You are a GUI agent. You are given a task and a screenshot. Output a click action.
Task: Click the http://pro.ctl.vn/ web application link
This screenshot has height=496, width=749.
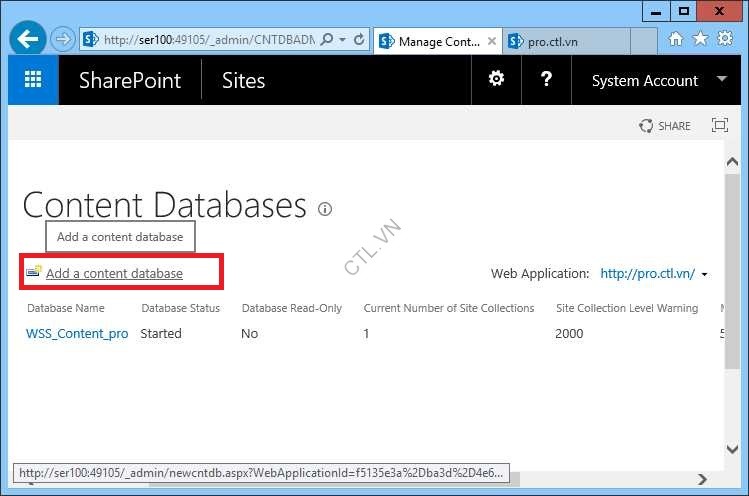point(648,273)
